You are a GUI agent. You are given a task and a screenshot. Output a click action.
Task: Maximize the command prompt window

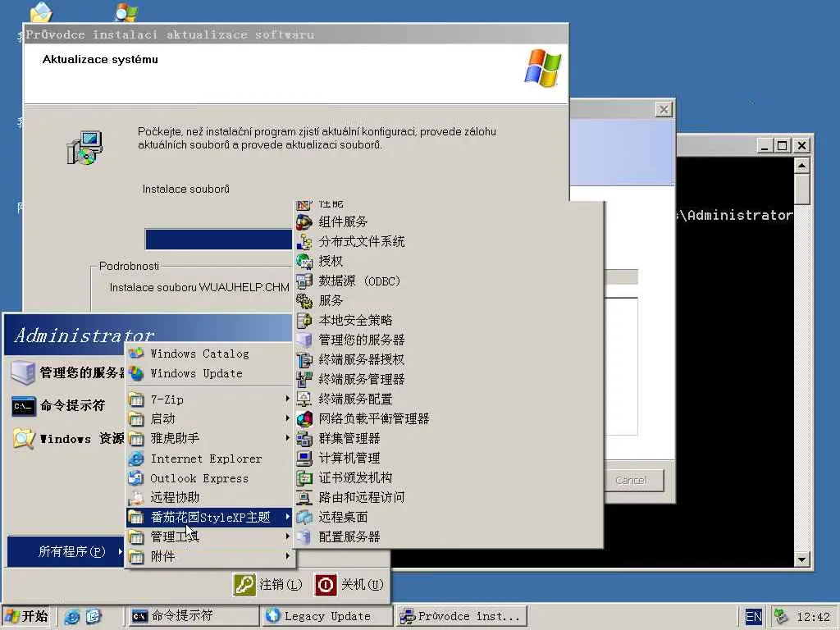click(x=783, y=146)
